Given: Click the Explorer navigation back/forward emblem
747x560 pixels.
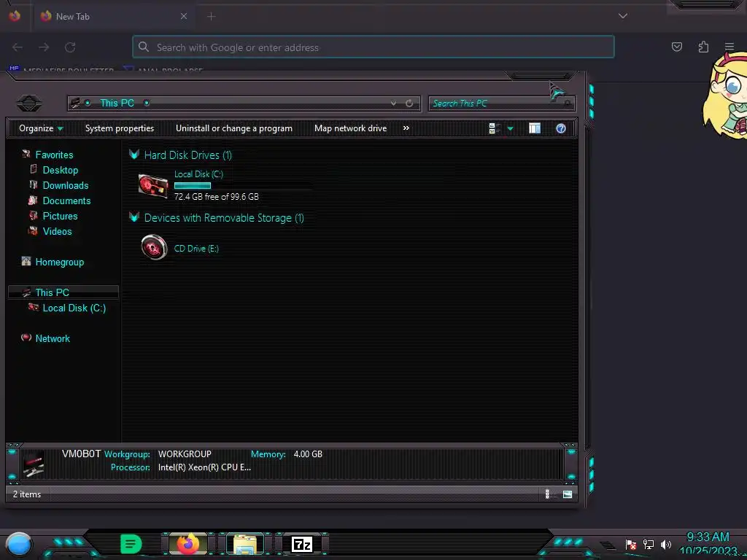Looking at the screenshot, I should point(29,103).
